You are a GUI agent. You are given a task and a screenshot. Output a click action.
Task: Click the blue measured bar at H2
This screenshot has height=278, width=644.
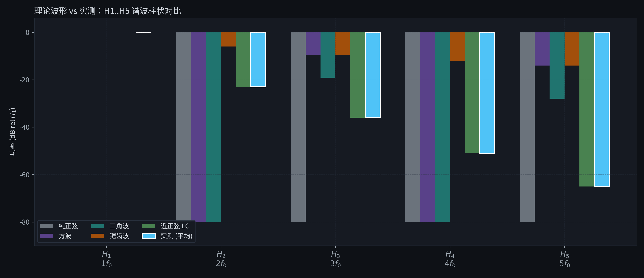(x=258, y=60)
